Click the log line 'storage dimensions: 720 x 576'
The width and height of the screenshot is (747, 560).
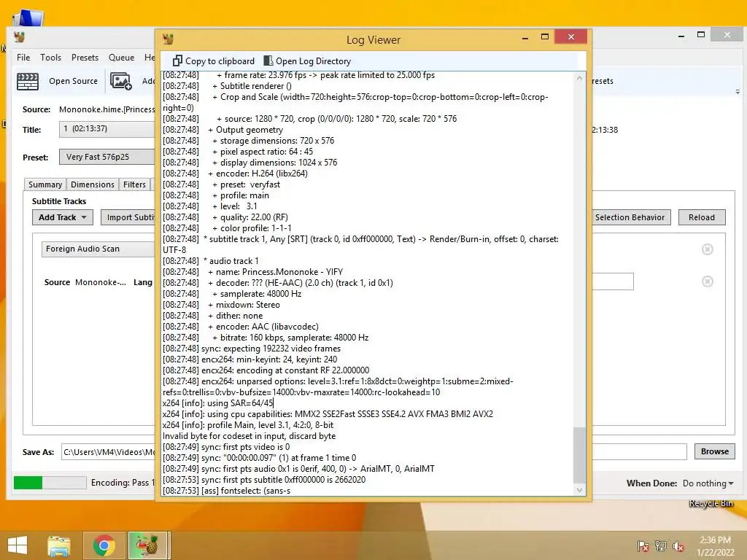[276, 141]
